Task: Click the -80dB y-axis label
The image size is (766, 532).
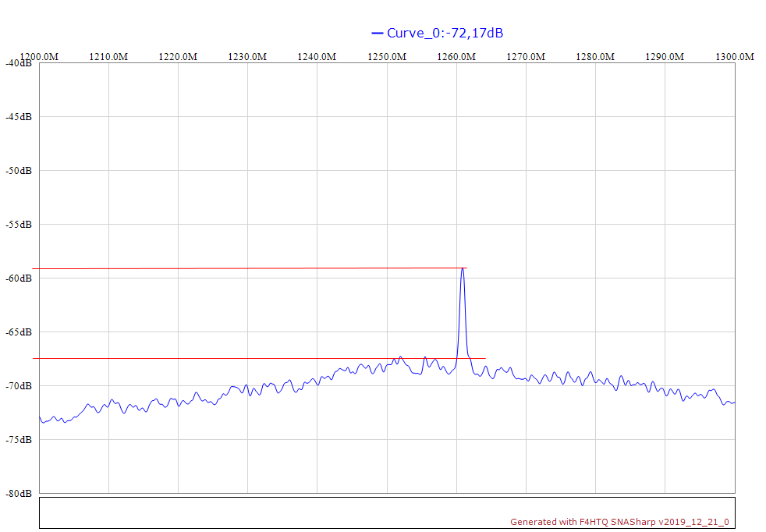Action: tap(19, 494)
